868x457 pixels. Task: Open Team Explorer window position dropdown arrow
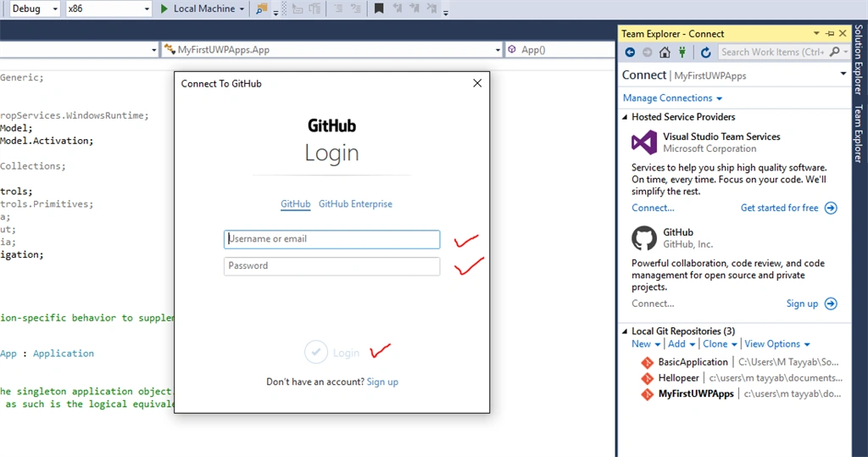click(816, 34)
